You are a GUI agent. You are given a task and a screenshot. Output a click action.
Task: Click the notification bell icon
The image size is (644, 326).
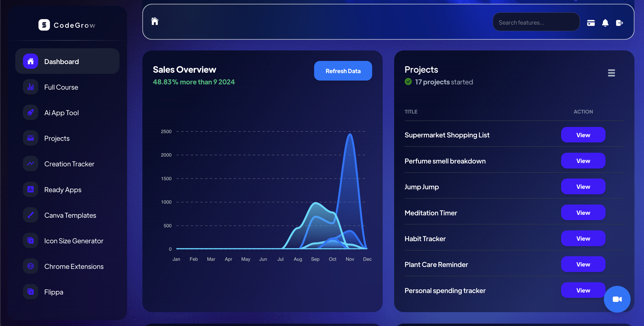605,23
